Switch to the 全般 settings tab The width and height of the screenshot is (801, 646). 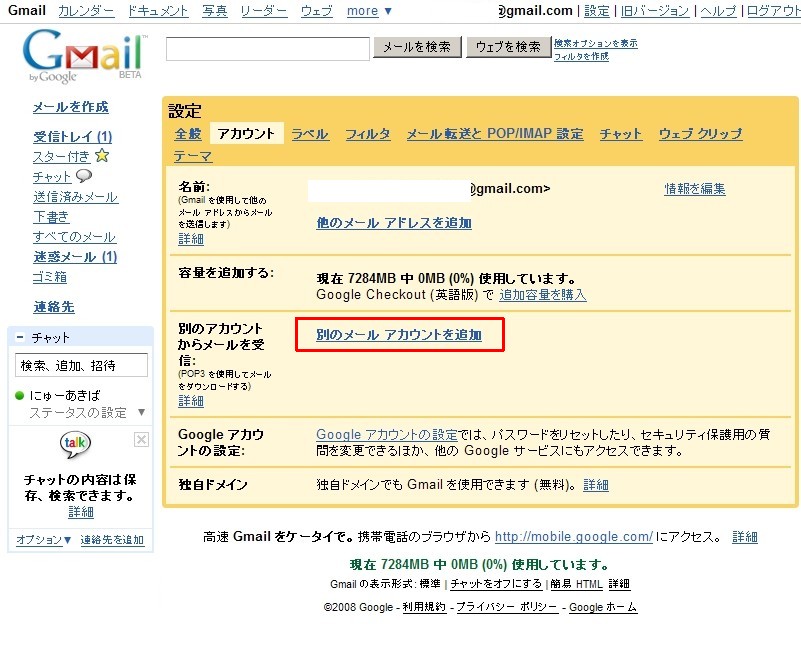point(188,134)
